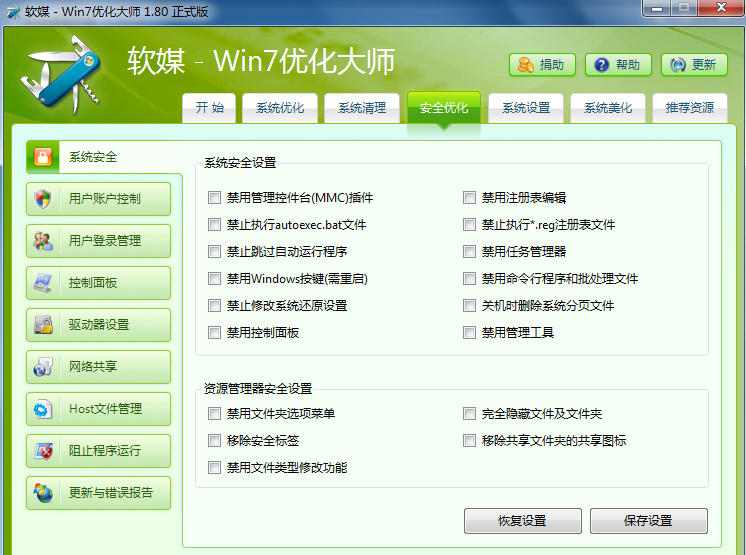Click the network globe icon for 网络共享
This screenshot has width=746, height=555.
click(x=43, y=367)
